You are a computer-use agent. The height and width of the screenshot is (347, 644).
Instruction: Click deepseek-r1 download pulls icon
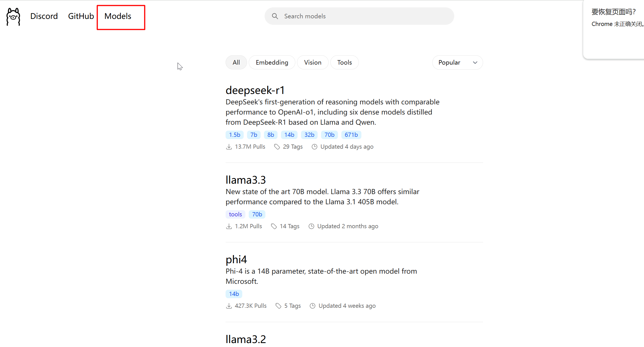tap(229, 147)
